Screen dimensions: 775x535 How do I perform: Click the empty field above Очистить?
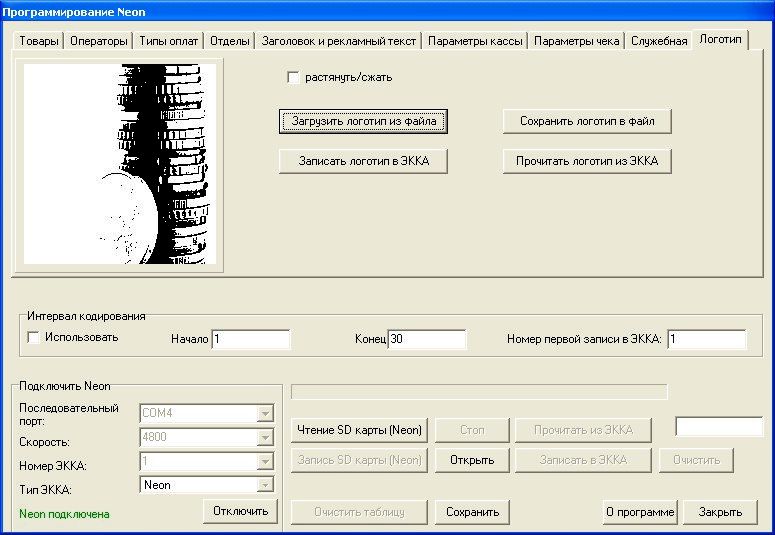719,427
